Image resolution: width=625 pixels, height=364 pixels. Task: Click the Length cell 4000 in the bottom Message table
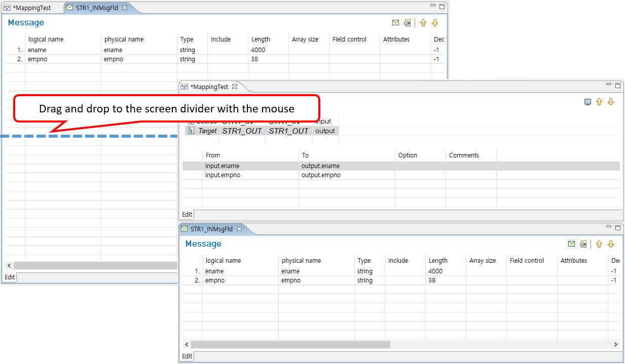tap(435, 271)
